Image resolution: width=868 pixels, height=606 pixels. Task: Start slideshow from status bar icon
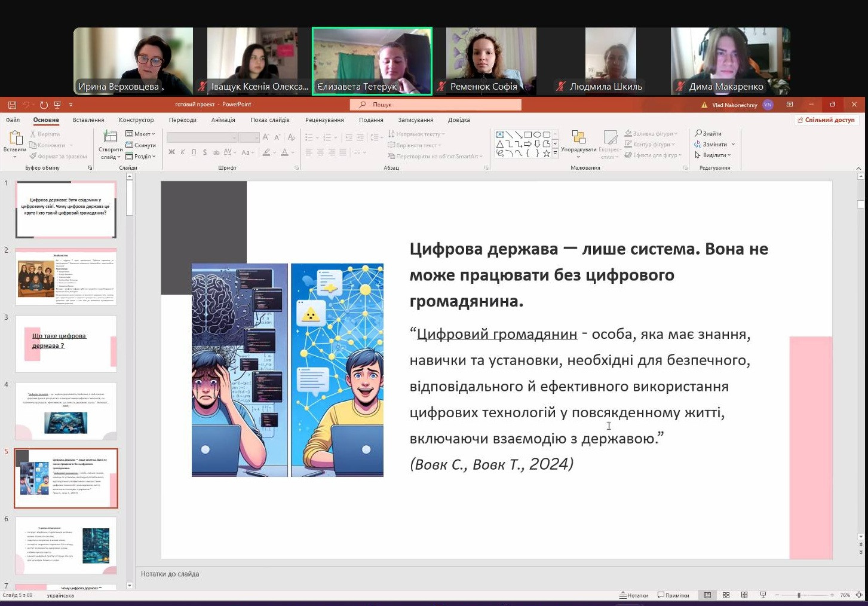[763, 595]
